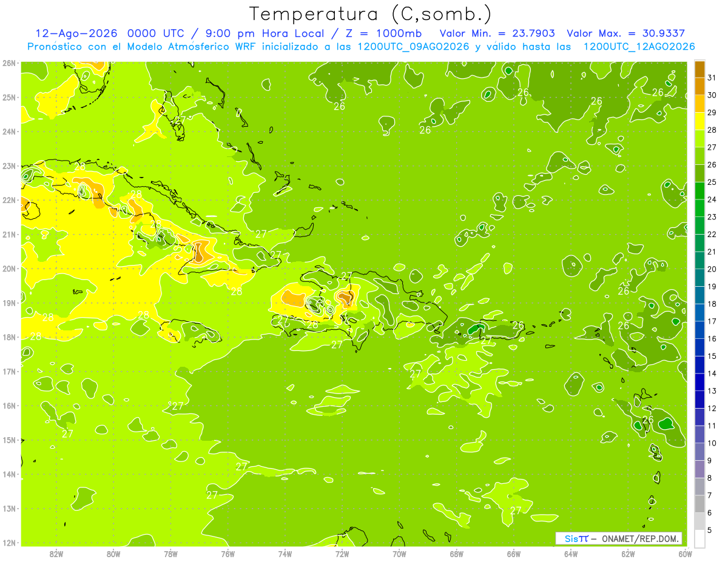
Task: Click the 80W longitude axis label
Action: point(113,554)
